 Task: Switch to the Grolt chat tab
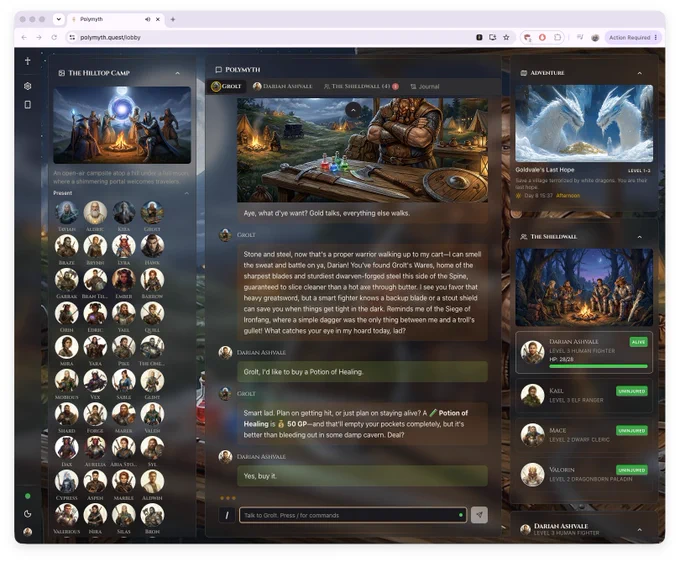coord(226,86)
